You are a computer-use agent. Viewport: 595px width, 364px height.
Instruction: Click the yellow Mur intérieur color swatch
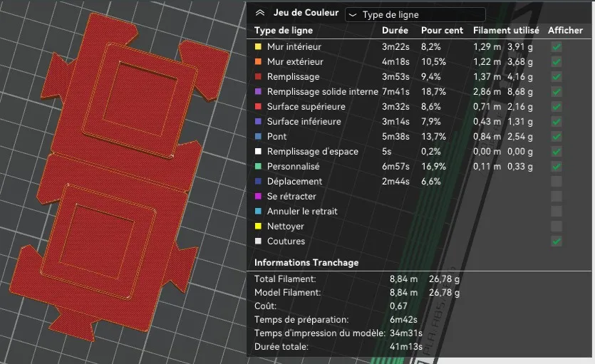coord(258,46)
